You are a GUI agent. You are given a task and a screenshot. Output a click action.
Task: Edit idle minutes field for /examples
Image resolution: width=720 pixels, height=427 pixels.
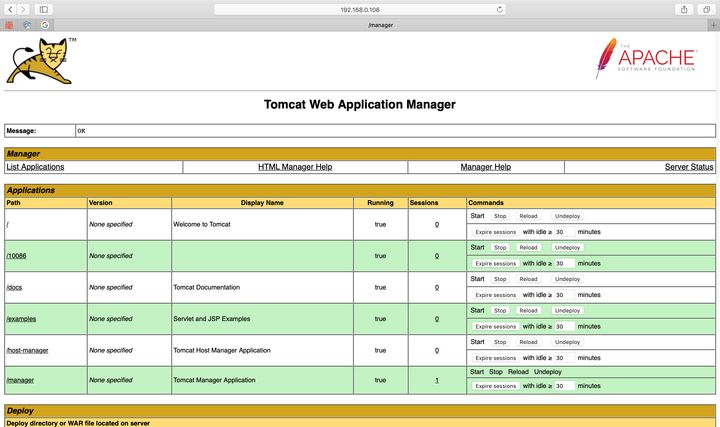pyautogui.click(x=564, y=326)
